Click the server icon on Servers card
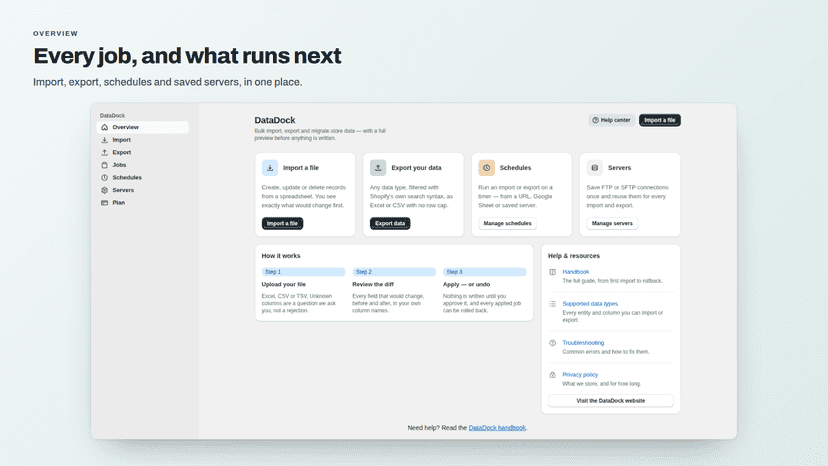The height and width of the screenshot is (466, 828). click(x=595, y=168)
